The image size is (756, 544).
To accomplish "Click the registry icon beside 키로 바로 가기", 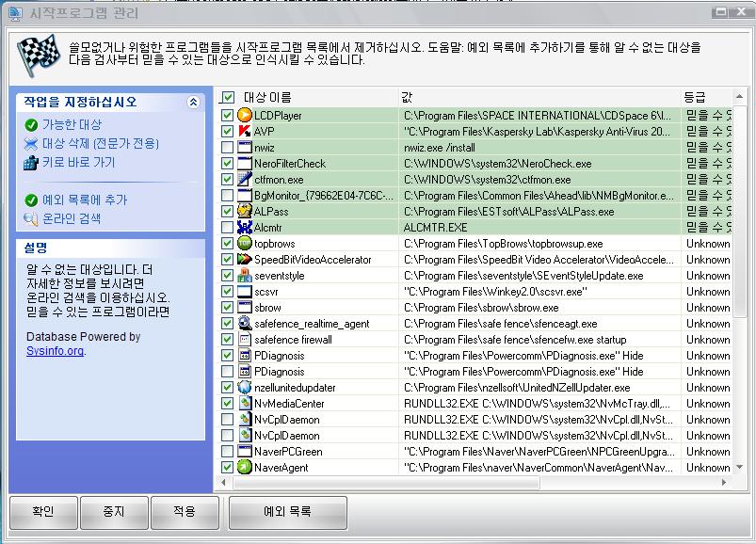I will click(x=31, y=163).
